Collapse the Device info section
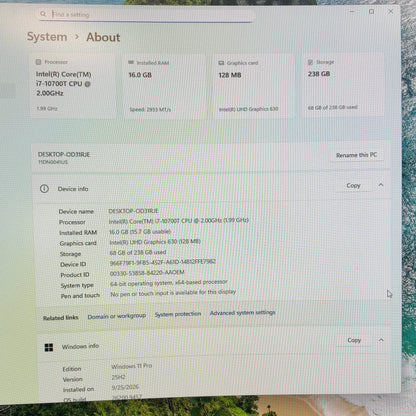The width and height of the screenshot is (416, 416). click(x=381, y=185)
